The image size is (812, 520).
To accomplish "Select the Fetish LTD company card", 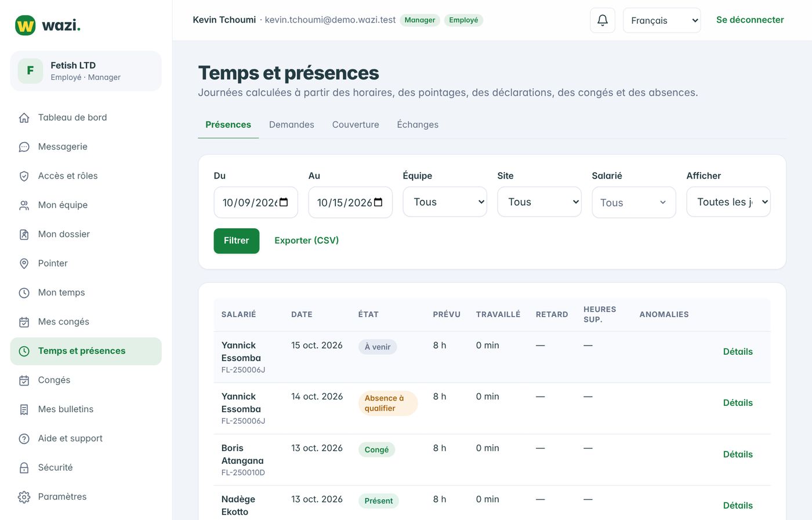I will [86, 71].
